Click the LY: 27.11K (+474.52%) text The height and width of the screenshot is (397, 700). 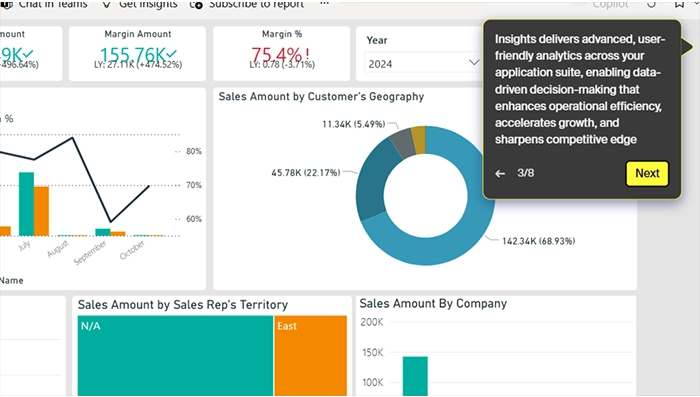click(138, 65)
